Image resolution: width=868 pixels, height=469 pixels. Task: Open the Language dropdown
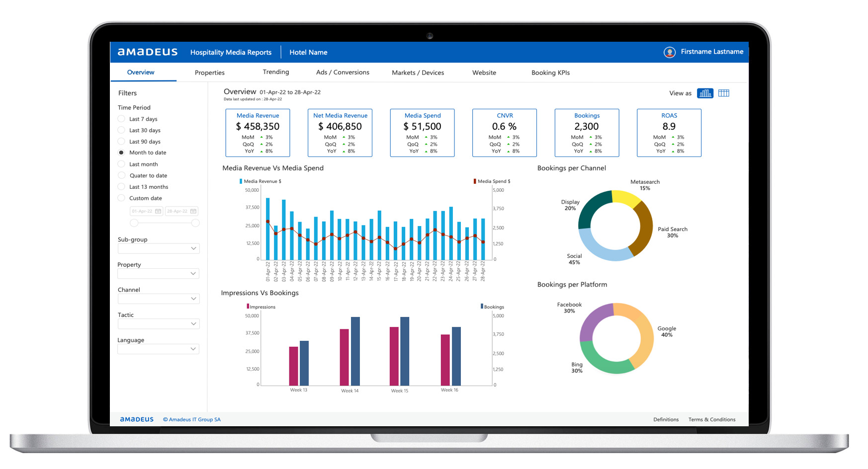pyautogui.click(x=159, y=349)
